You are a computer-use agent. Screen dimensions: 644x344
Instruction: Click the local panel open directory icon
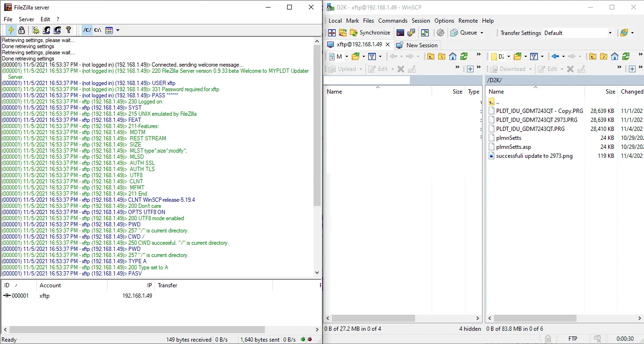[356, 57]
